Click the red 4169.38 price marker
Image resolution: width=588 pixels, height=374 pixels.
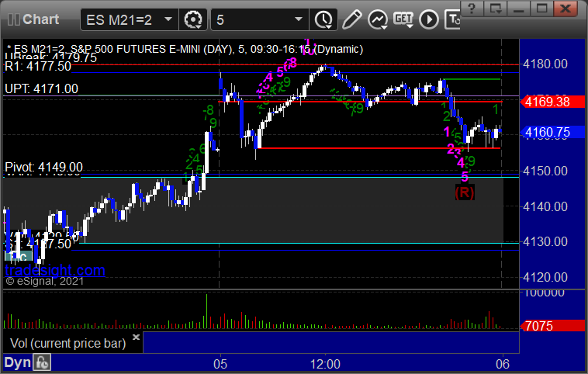click(552, 102)
